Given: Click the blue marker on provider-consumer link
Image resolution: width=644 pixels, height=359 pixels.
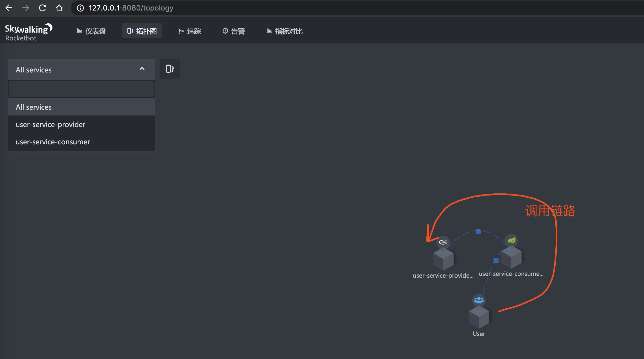Looking at the screenshot, I should (478, 231).
